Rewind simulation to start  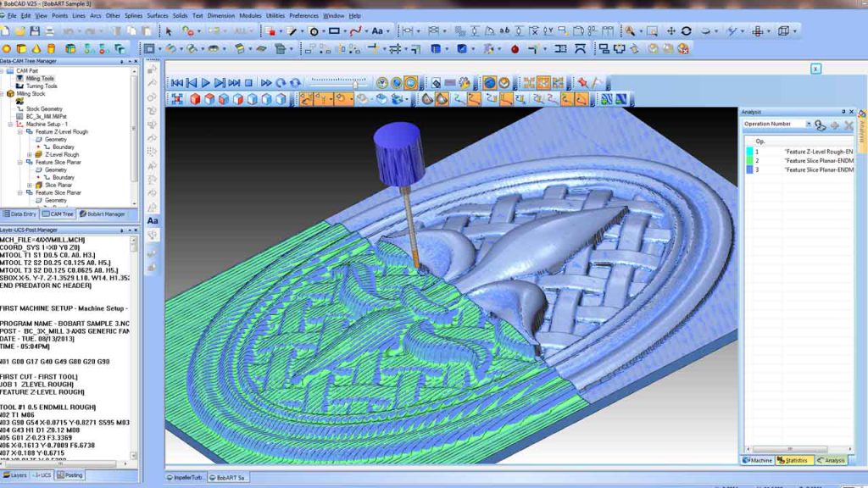177,83
